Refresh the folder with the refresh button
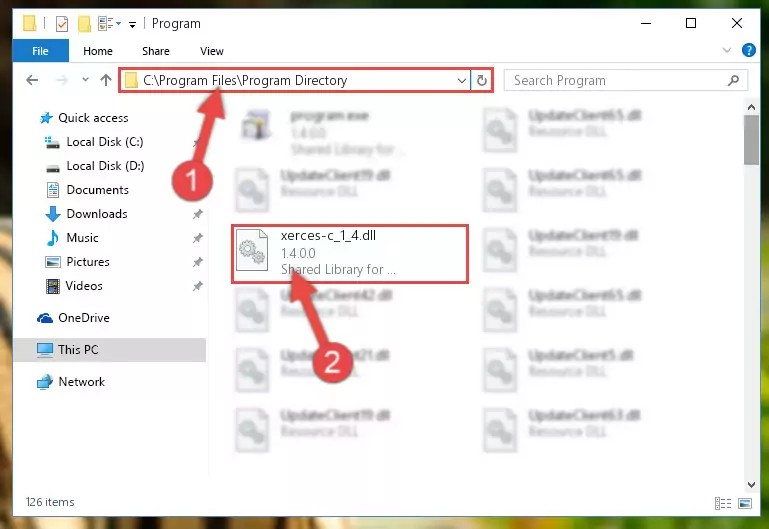 coord(482,80)
